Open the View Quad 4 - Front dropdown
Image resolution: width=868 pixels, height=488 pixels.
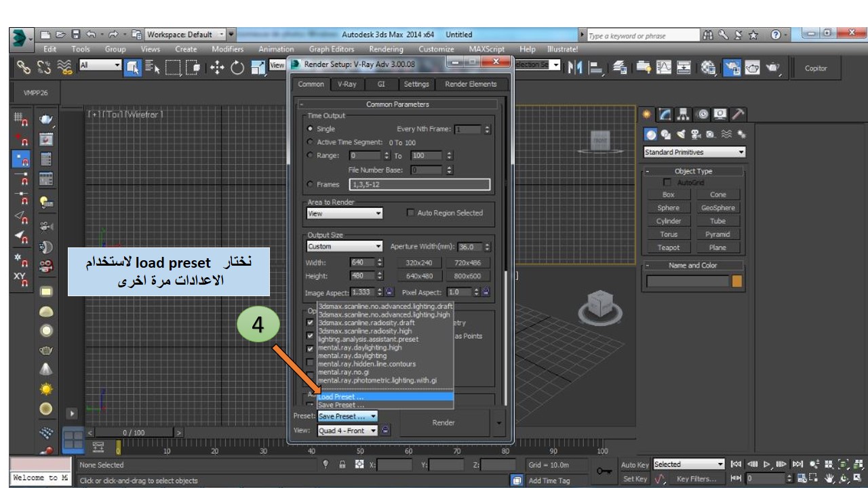(x=347, y=430)
